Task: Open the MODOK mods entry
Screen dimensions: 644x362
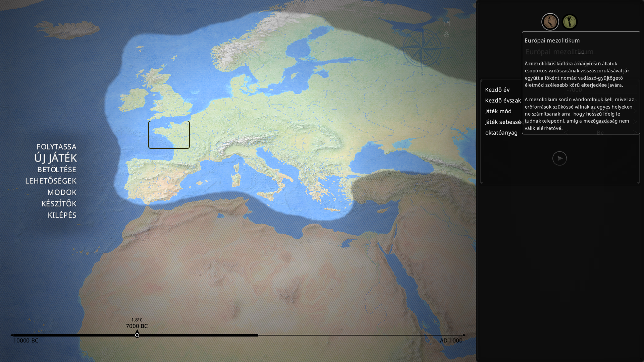Action: pyautogui.click(x=62, y=192)
